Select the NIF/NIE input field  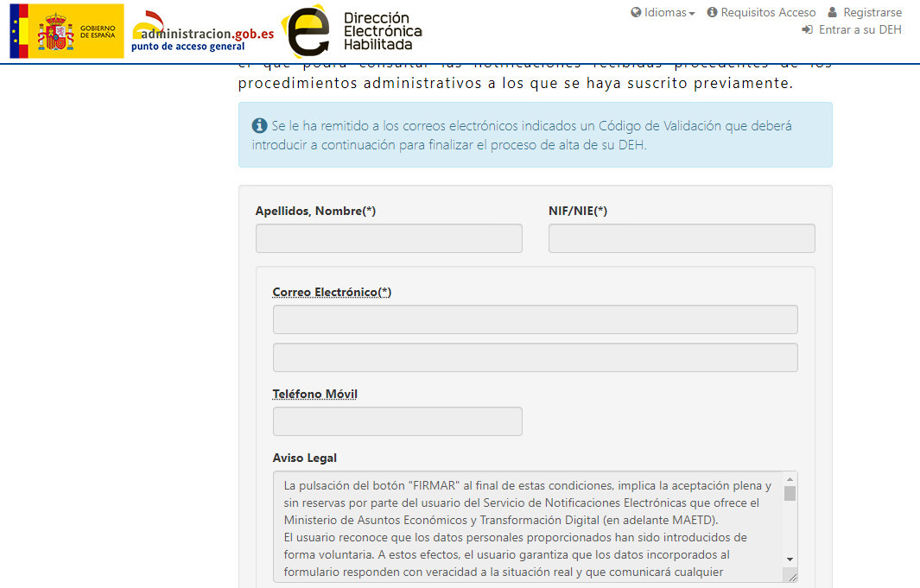682,238
